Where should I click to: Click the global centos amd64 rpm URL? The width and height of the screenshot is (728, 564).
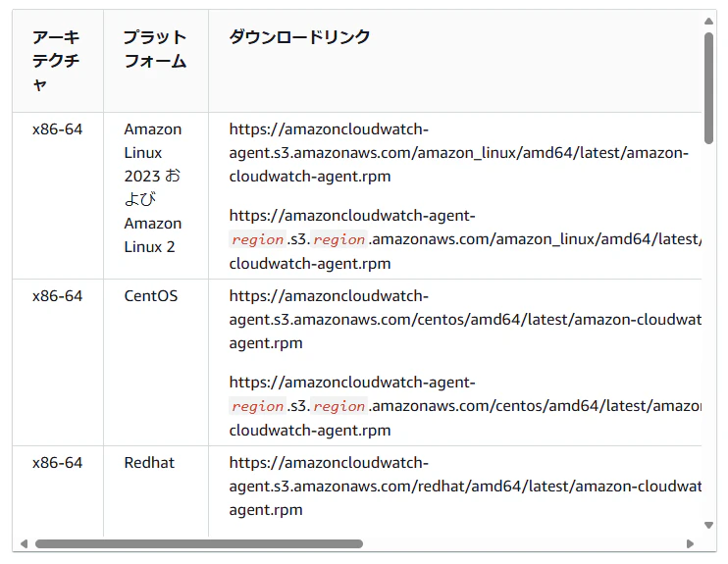[x=465, y=320]
